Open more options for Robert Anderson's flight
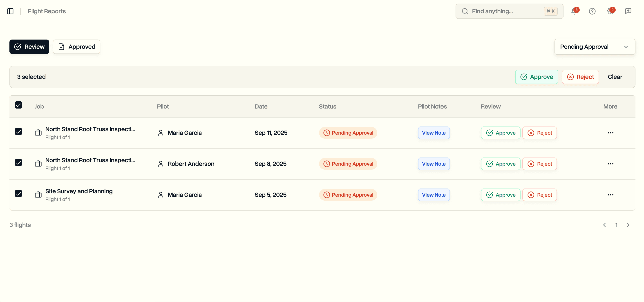The width and height of the screenshot is (644, 302). pos(610,164)
